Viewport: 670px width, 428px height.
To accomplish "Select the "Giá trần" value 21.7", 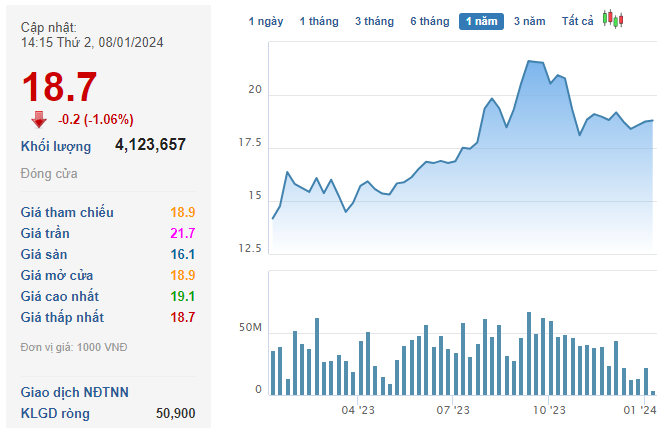I will coord(182,233).
